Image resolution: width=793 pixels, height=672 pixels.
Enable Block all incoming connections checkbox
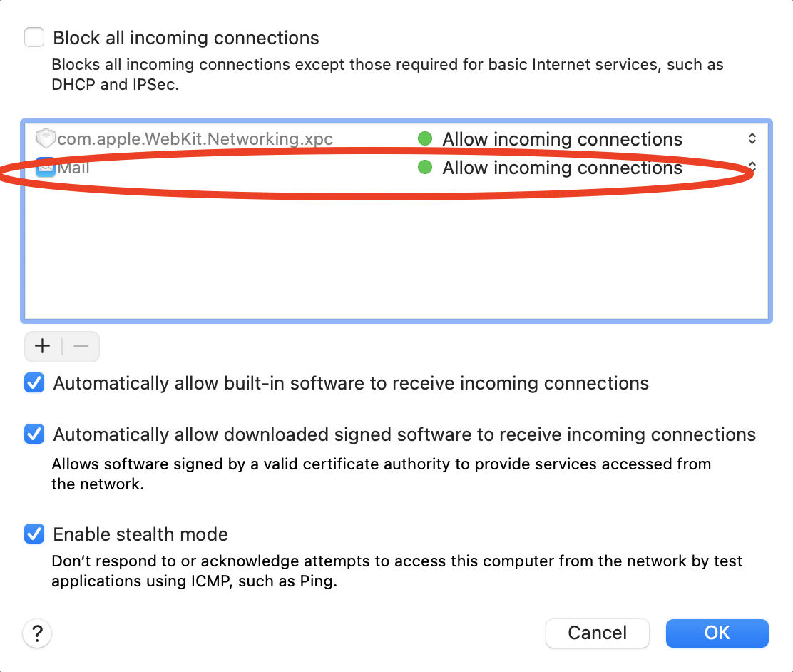(x=34, y=37)
